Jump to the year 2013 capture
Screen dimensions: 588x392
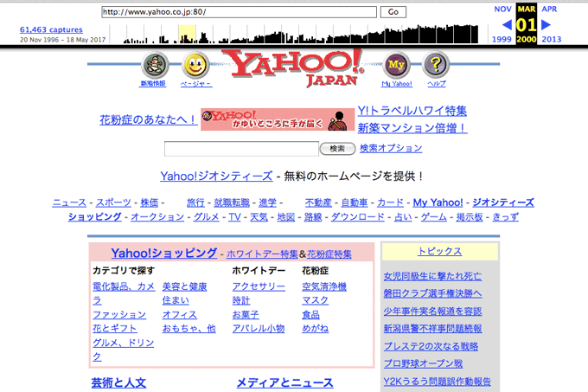coord(552,39)
